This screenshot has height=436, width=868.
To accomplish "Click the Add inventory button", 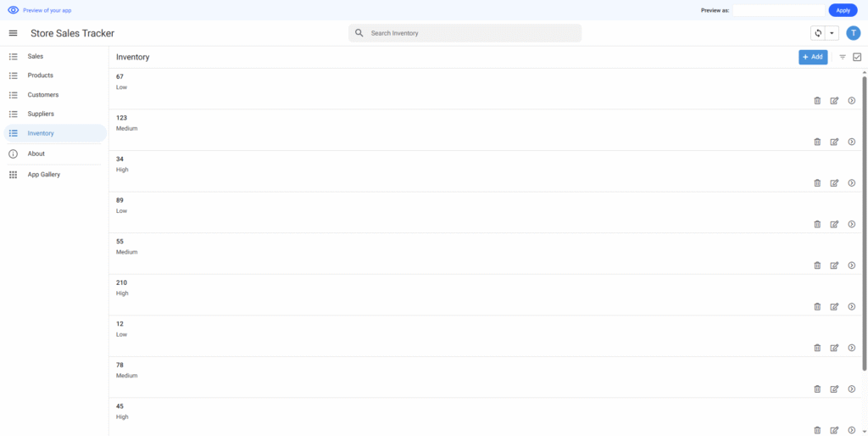I will [812, 57].
